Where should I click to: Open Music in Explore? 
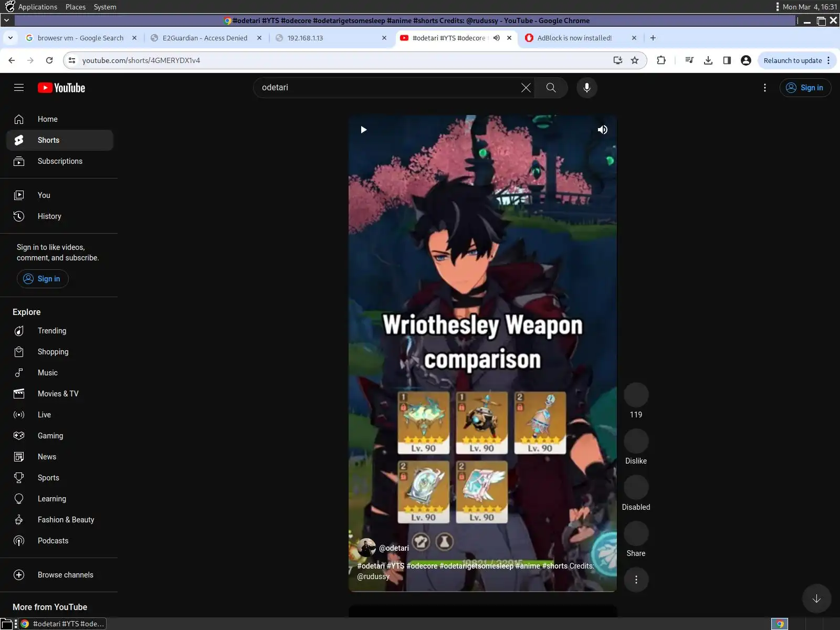[60, 373]
